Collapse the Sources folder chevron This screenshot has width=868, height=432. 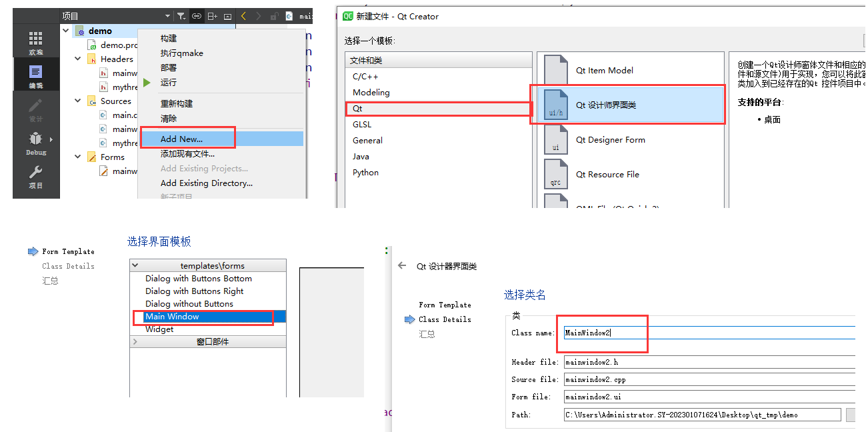click(x=78, y=101)
